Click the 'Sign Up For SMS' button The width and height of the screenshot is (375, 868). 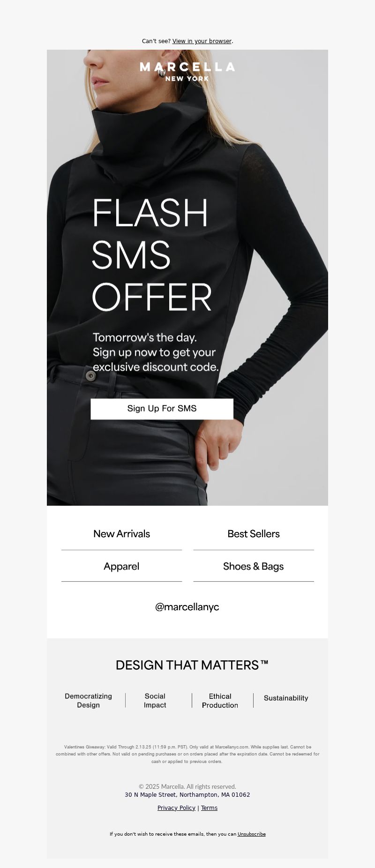tap(162, 409)
